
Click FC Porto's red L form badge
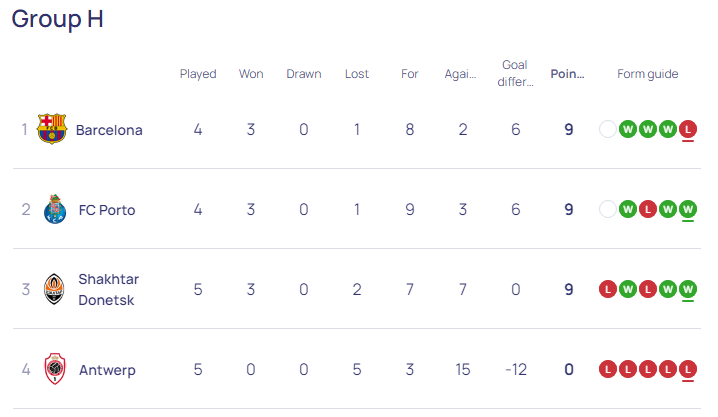(647, 210)
